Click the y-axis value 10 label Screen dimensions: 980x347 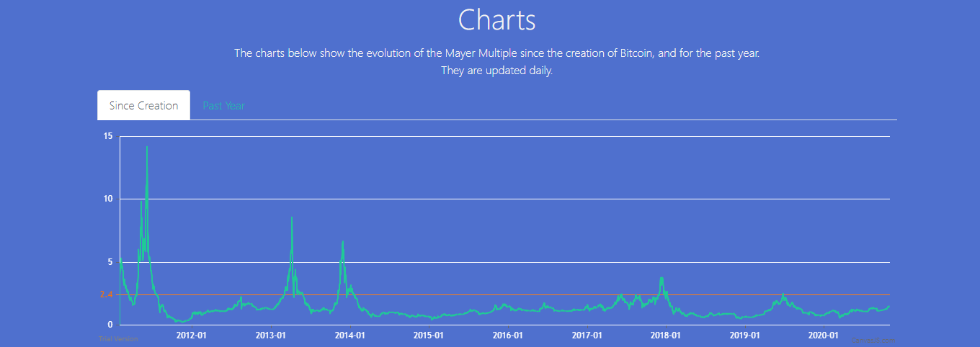click(x=108, y=199)
